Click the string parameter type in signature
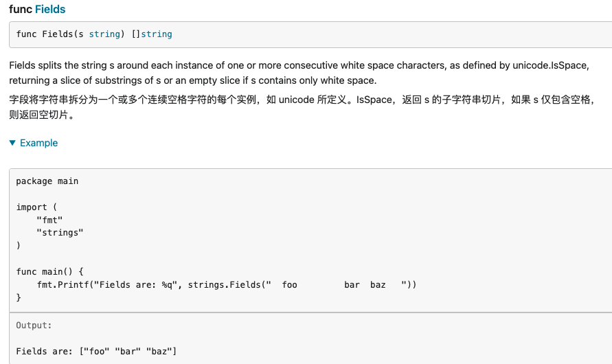 (x=104, y=34)
